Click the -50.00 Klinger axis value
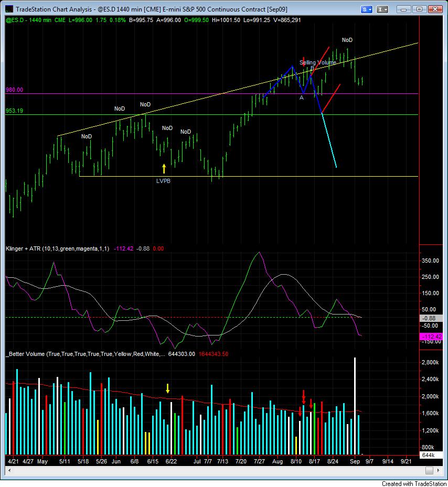 click(430, 326)
